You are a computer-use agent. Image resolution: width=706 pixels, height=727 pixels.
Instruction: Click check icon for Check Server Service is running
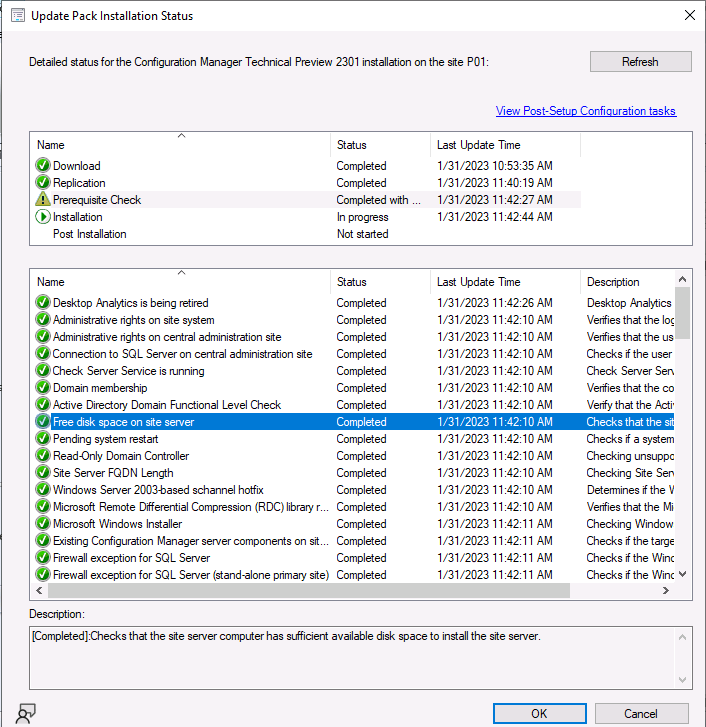coord(43,371)
